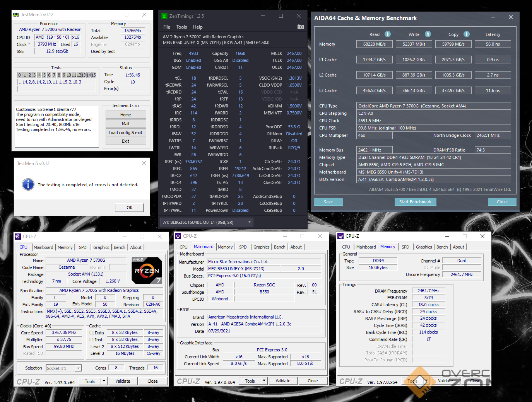The width and height of the screenshot is (532, 402).
Task: Click the Code Name value Cezanne in CPU-Z
Action: tap(67, 267)
